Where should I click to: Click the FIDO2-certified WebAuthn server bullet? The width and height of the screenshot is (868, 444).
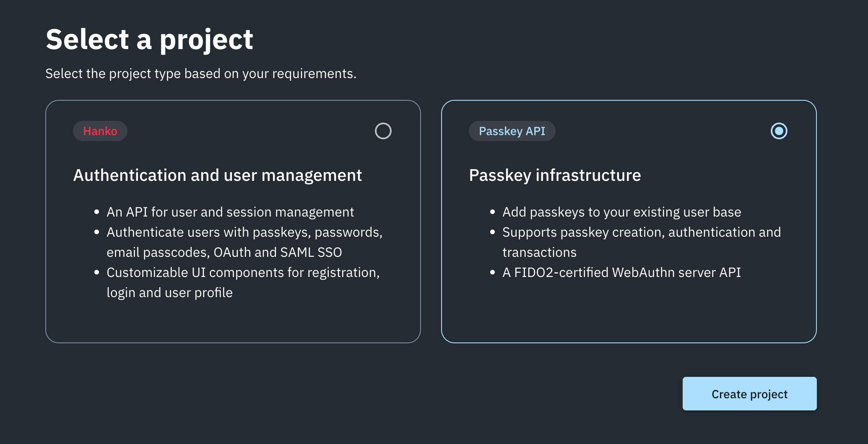tap(622, 272)
